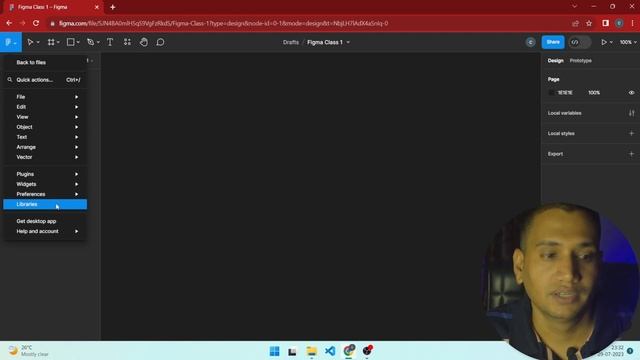Open browser side panel icon
Screen dimensions: 640x360
click(606, 23)
